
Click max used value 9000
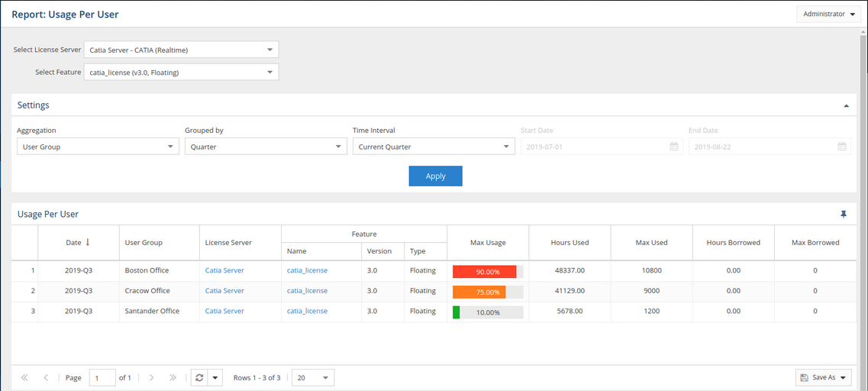tap(651, 291)
